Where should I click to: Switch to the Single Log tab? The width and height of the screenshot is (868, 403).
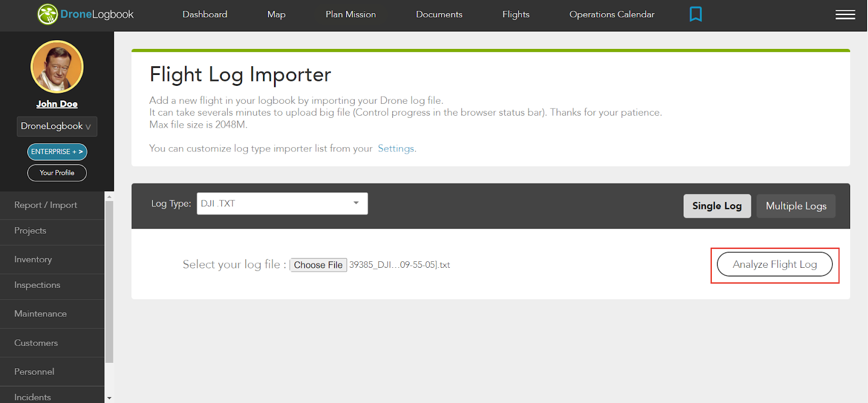pos(717,206)
